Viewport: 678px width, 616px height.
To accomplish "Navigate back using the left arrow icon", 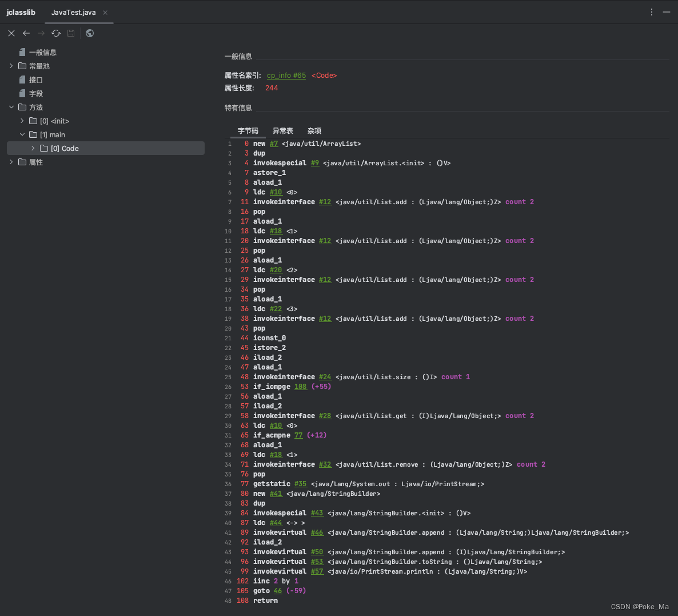I will (26, 33).
